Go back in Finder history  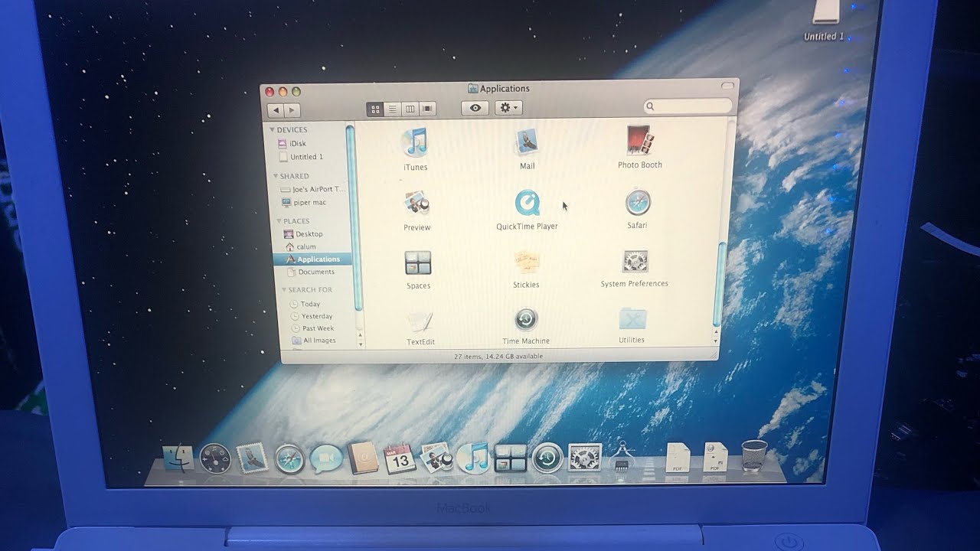pos(276,110)
